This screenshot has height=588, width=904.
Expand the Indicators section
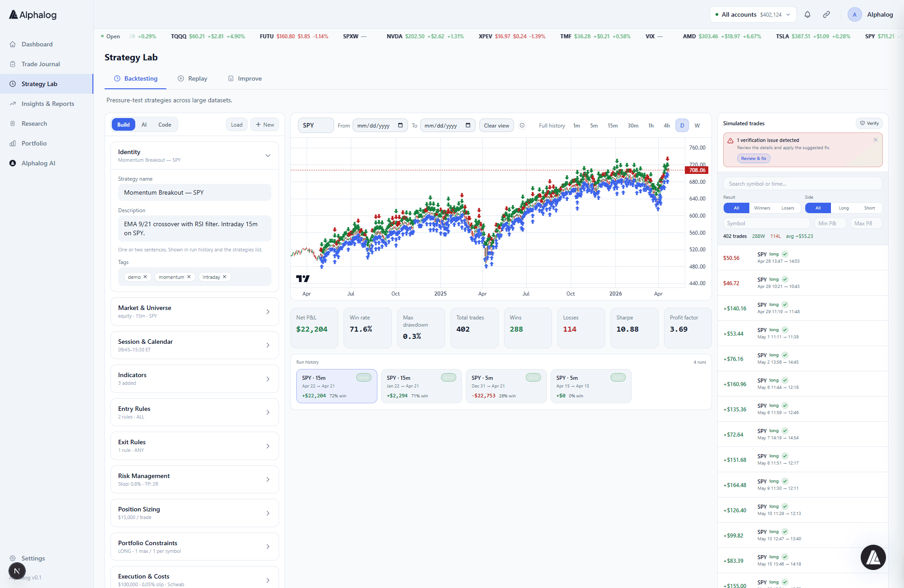point(195,378)
